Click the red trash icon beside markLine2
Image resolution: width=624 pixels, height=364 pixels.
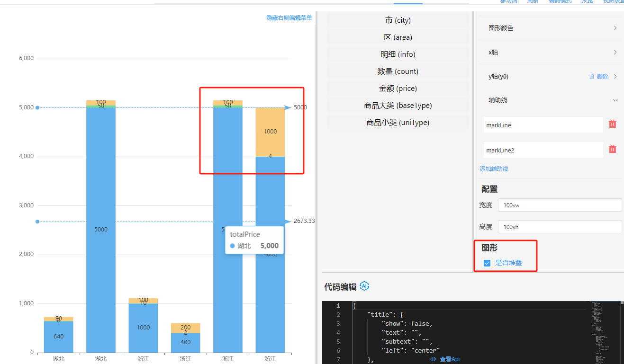(612, 149)
